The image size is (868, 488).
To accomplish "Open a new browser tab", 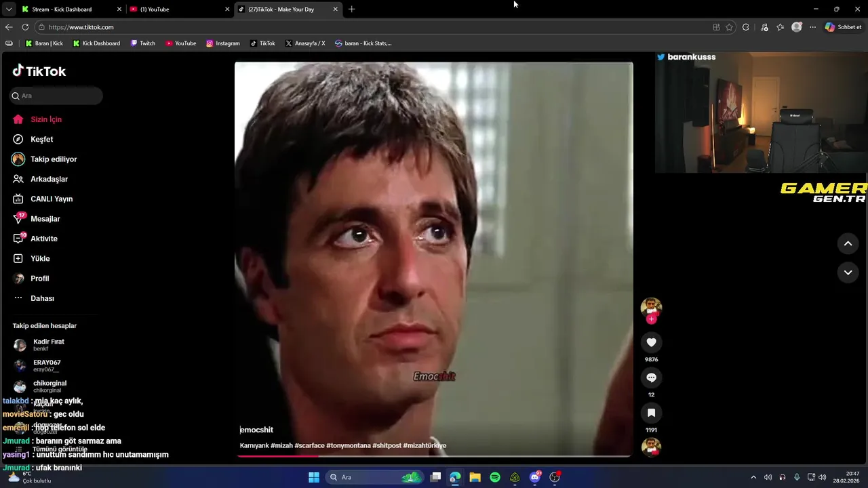I will (351, 9).
